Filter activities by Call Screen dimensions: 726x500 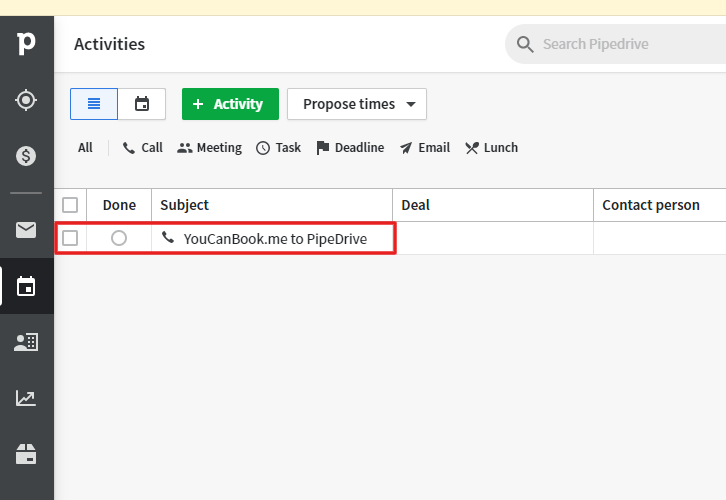coord(143,148)
